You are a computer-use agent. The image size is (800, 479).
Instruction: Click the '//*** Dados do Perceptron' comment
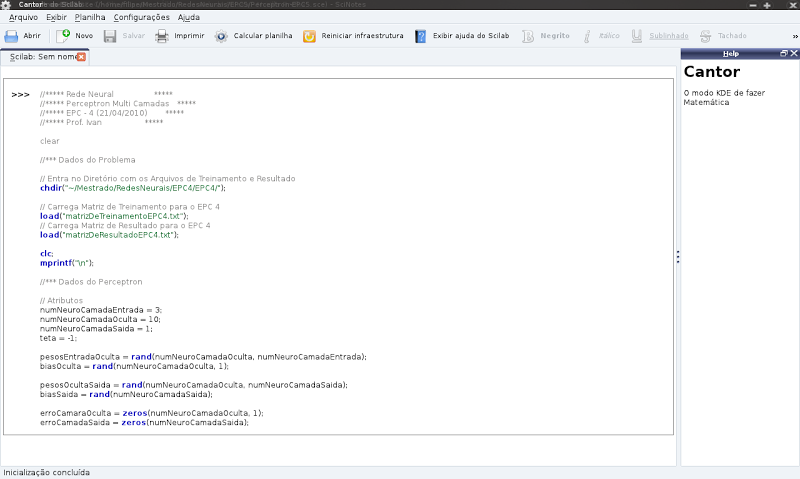pos(91,282)
